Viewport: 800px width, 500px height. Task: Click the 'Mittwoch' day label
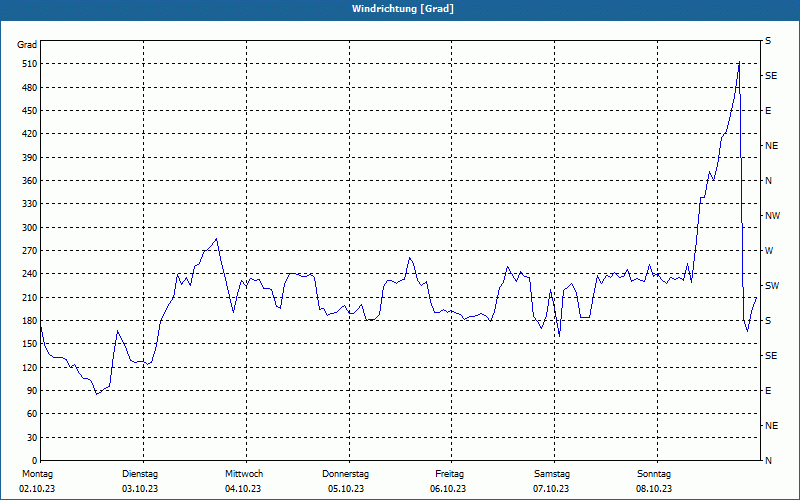(244, 474)
